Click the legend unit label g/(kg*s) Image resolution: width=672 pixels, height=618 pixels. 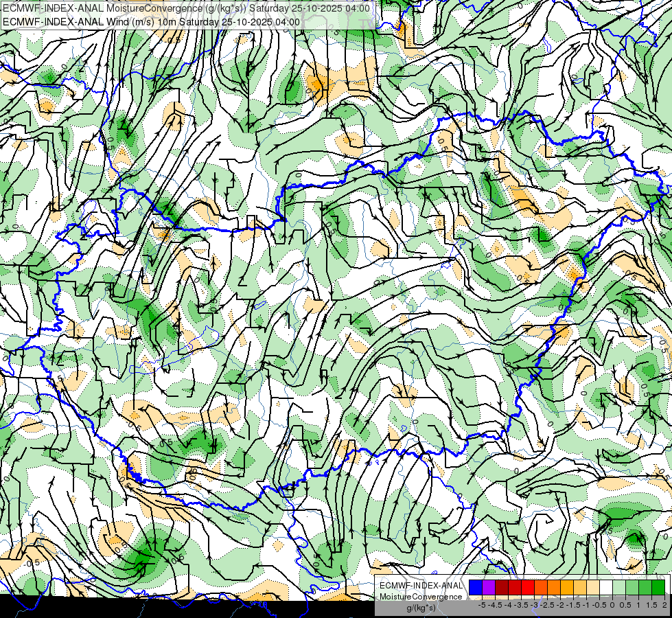(421, 608)
